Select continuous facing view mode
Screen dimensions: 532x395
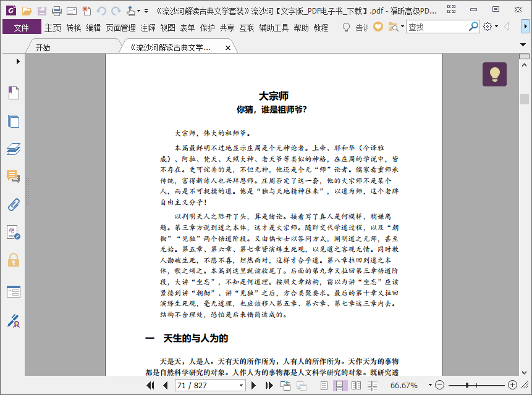(372, 385)
